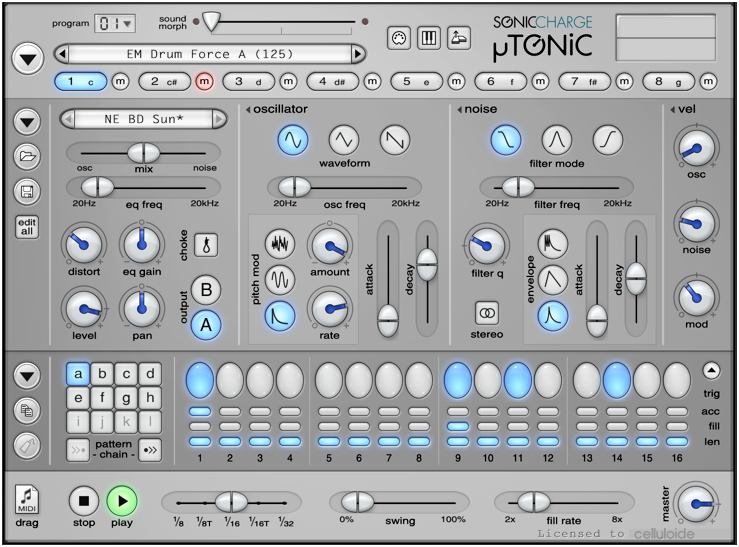Toggle accent on step 1
The height and width of the screenshot is (547, 739).
[x=200, y=411]
